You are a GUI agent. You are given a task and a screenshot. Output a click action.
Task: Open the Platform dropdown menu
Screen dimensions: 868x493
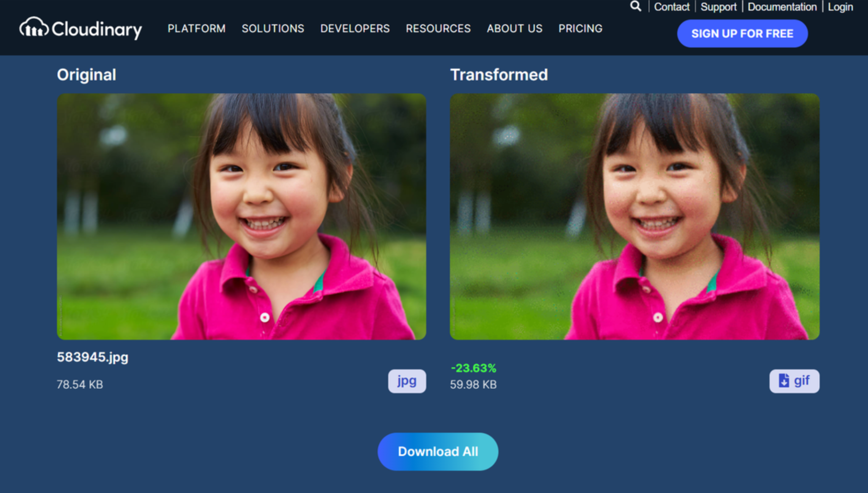click(197, 29)
